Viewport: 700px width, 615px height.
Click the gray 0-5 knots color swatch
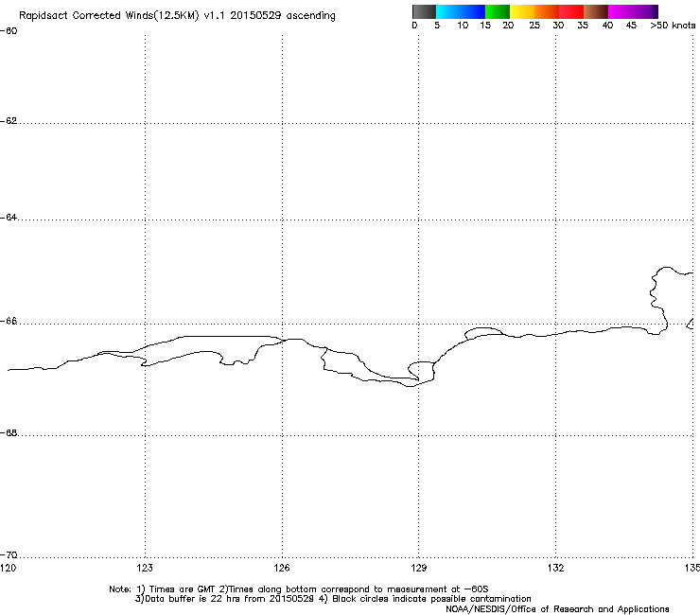tap(424, 11)
